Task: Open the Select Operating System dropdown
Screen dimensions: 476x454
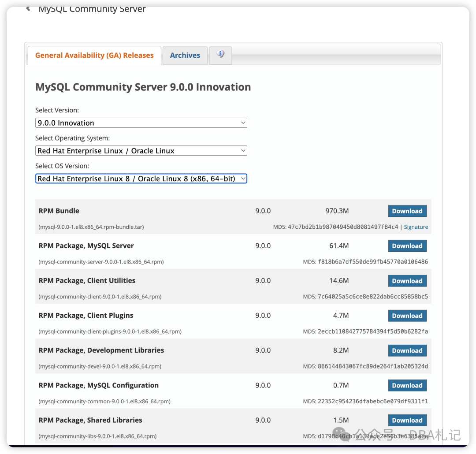Action: [141, 151]
